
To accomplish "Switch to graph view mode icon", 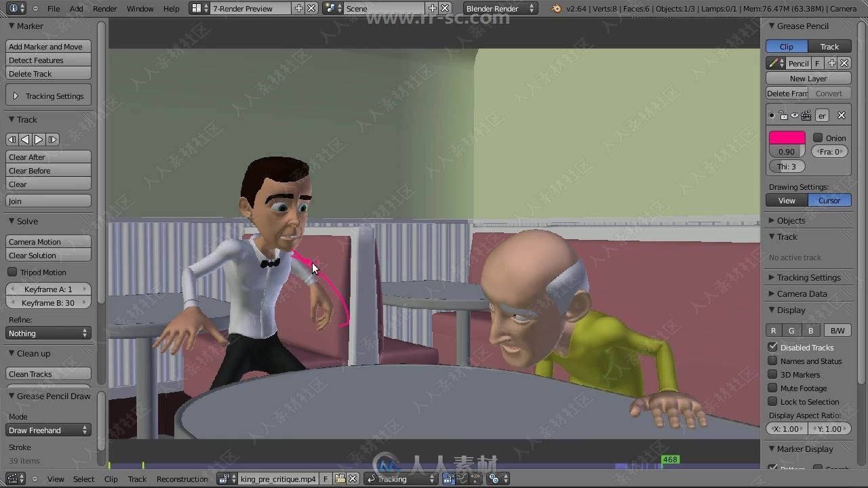I will pos(462,479).
